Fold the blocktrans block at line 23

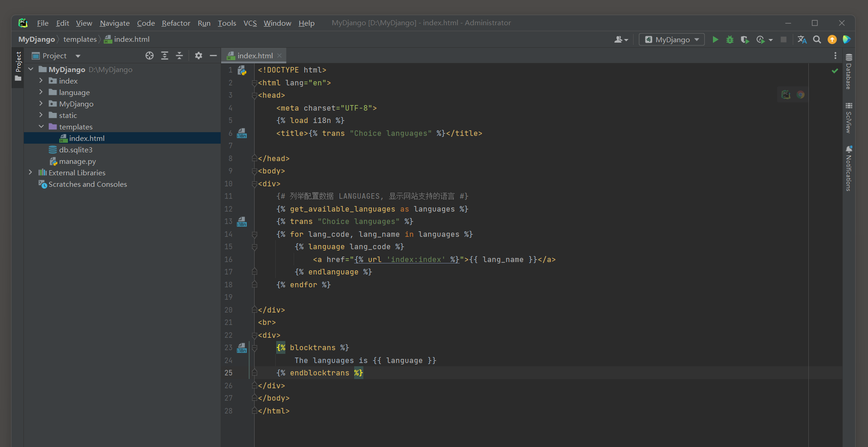254,348
